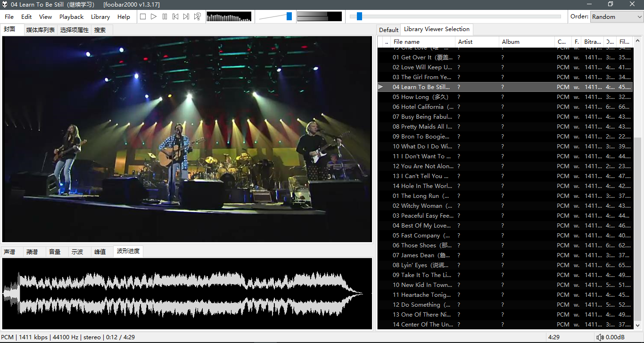Skip to the next track
644x343 pixels.
click(x=186, y=16)
